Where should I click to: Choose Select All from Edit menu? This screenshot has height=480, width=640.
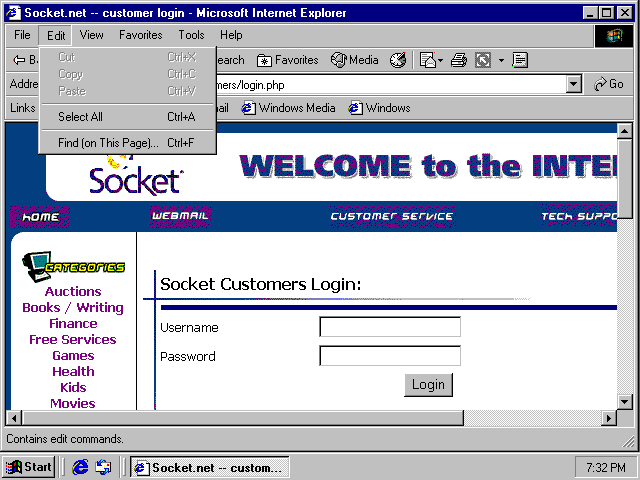coord(127,117)
